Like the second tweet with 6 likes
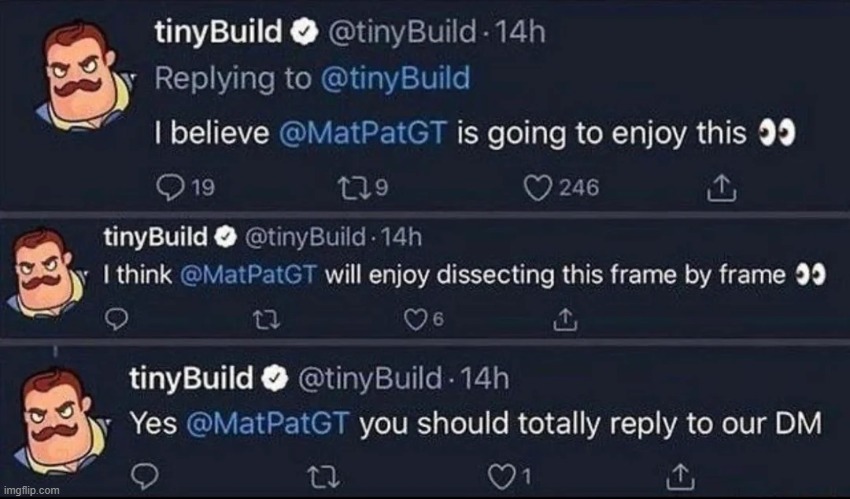The width and height of the screenshot is (850, 499). pos(415,320)
